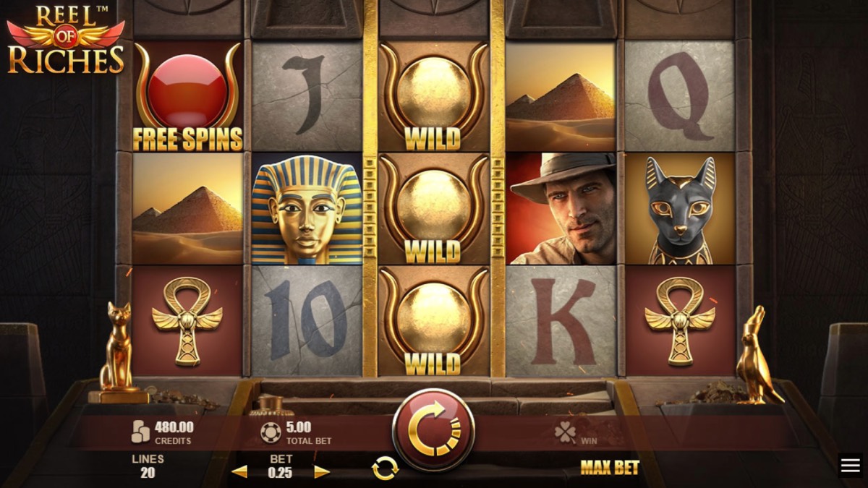Click the clover win icon

click(x=565, y=432)
